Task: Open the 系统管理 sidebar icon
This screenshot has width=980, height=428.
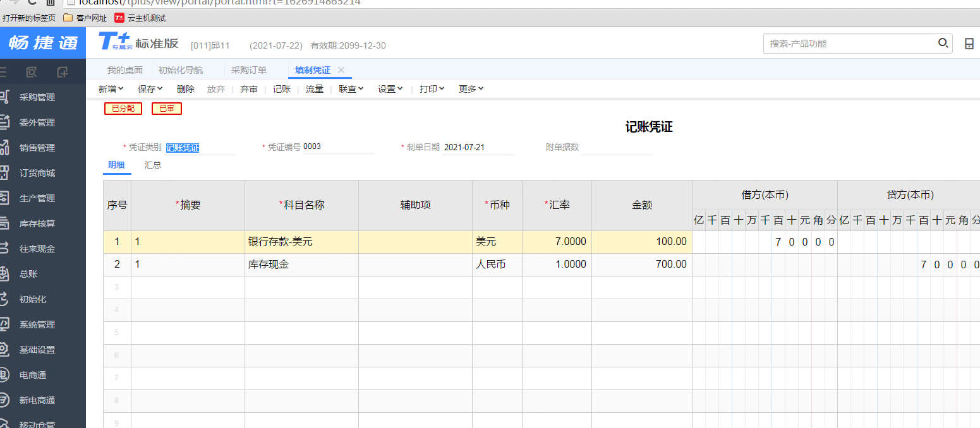Action: coord(4,324)
